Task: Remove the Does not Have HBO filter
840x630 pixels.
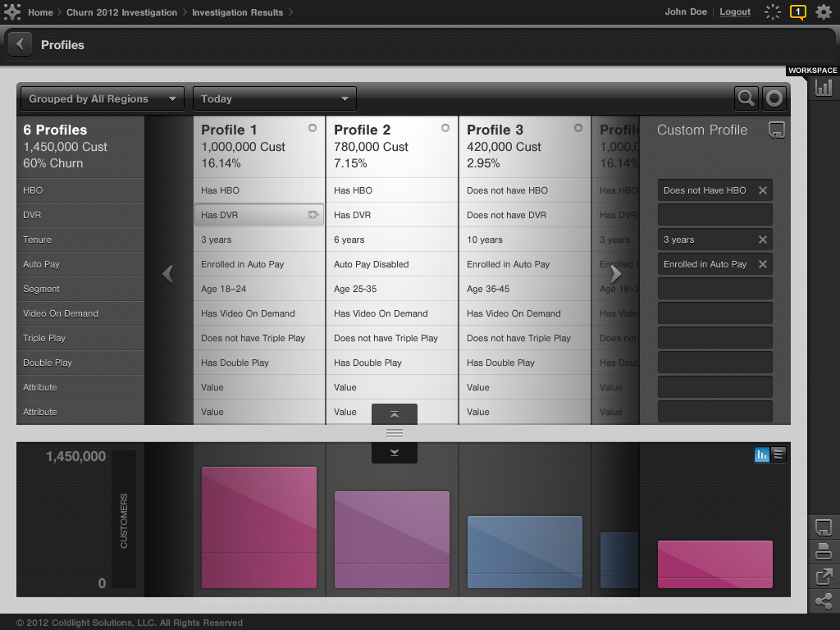Action: (762, 190)
